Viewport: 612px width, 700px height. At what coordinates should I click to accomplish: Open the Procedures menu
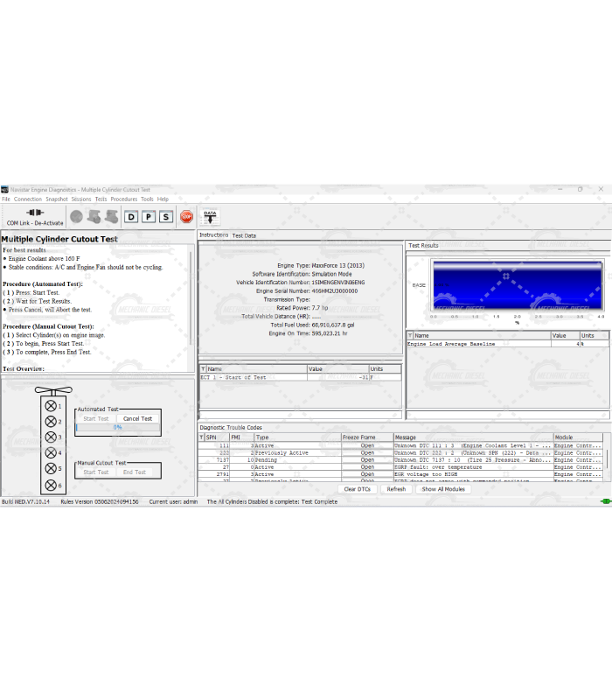click(124, 199)
